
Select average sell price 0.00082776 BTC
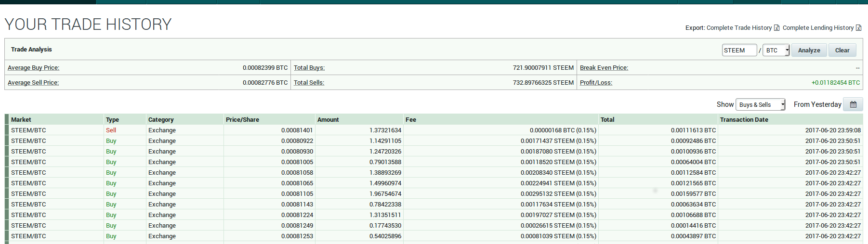(265, 83)
